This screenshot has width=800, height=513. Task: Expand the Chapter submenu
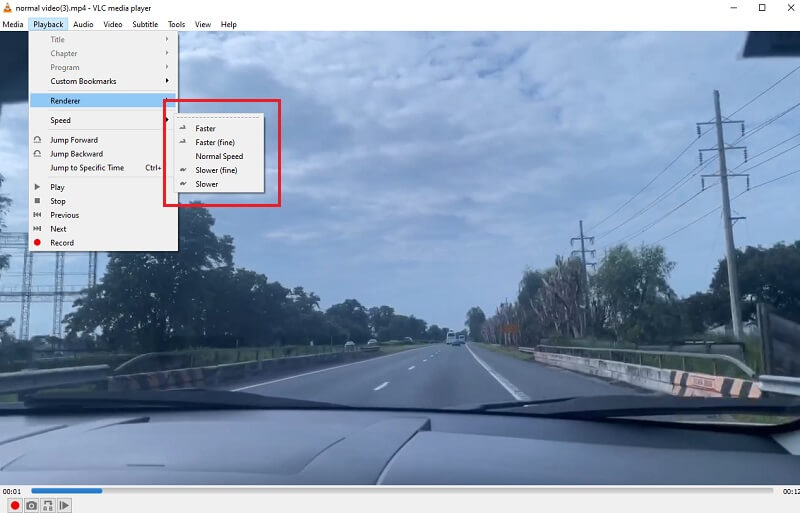point(104,53)
